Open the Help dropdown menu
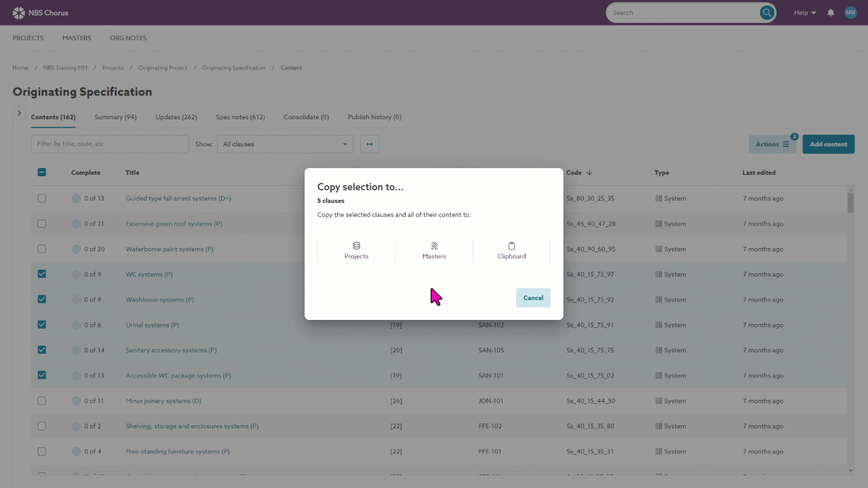Image resolution: width=868 pixels, height=488 pixels. point(805,13)
